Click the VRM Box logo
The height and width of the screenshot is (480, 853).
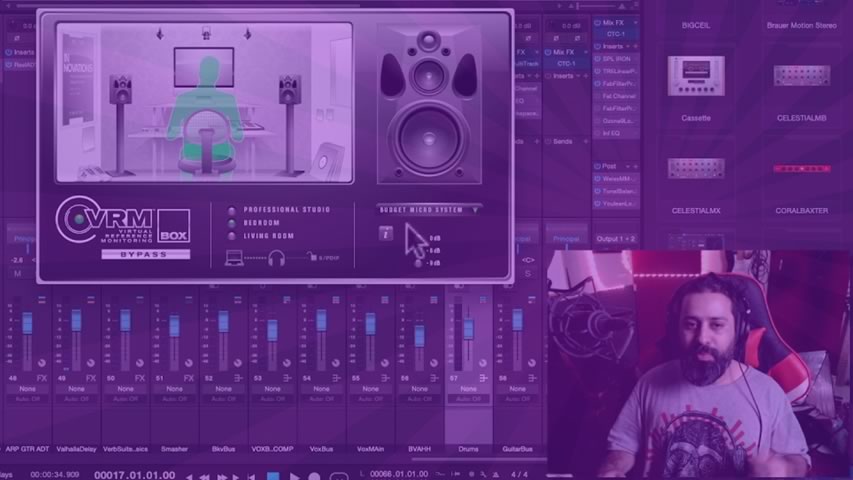pyautogui.click(x=123, y=220)
